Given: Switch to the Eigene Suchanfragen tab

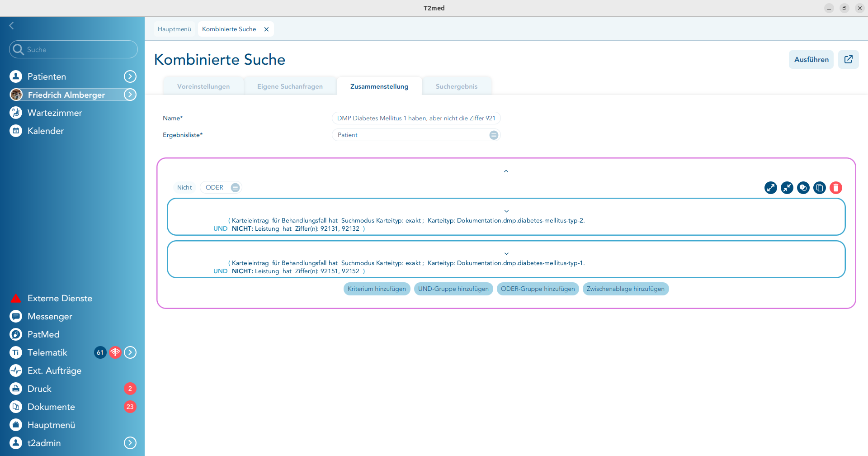Looking at the screenshot, I should tap(290, 86).
